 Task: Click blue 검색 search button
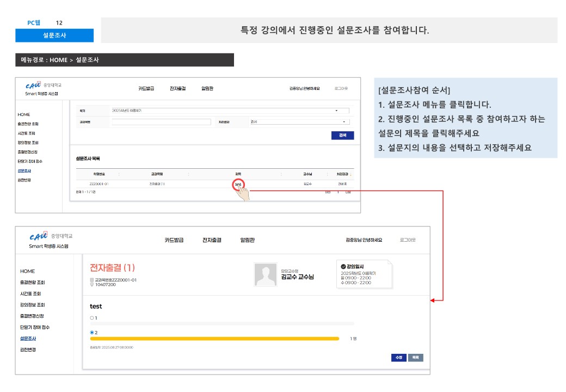pyautogui.click(x=342, y=136)
